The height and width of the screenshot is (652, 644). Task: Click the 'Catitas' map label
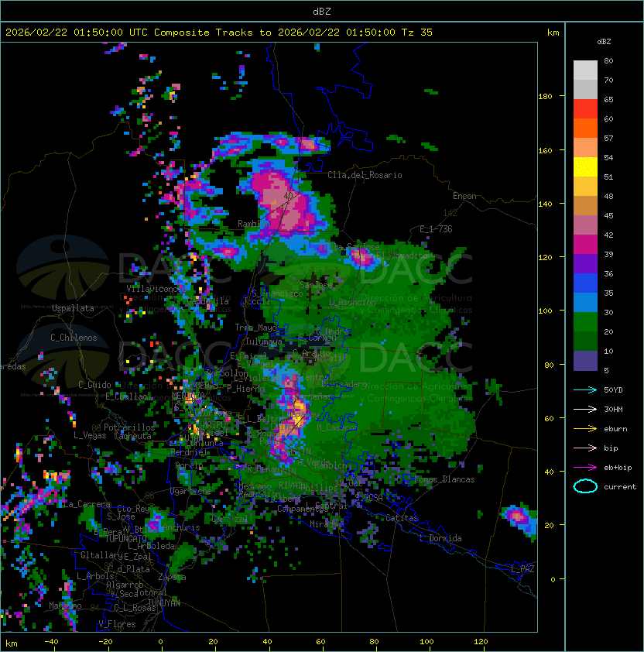pos(402,518)
